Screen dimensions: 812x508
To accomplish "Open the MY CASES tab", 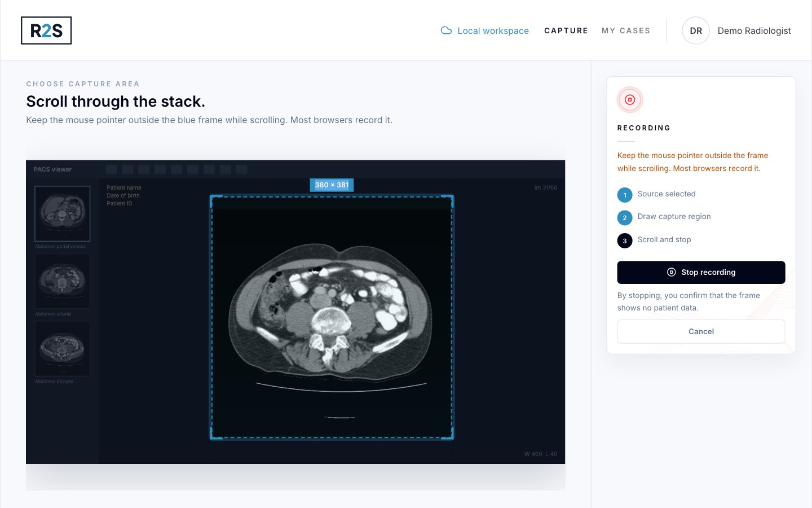I will pyautogui.click(x=626, y=30).
